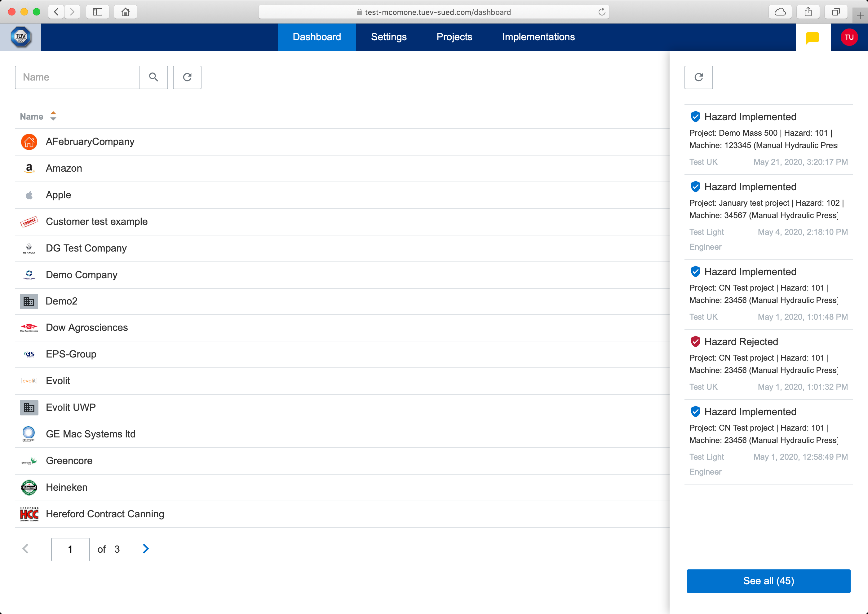The height and width of the screenshot is (614, 868).
Task: Go to next page of companies
Action: click(x=146, y=549)
